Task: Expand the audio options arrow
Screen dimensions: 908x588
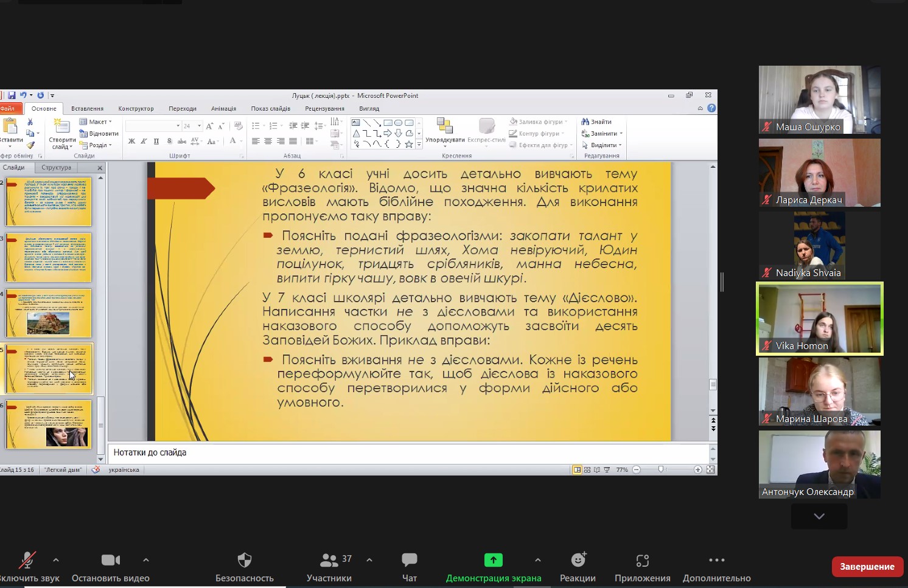Action: (56, 560)
